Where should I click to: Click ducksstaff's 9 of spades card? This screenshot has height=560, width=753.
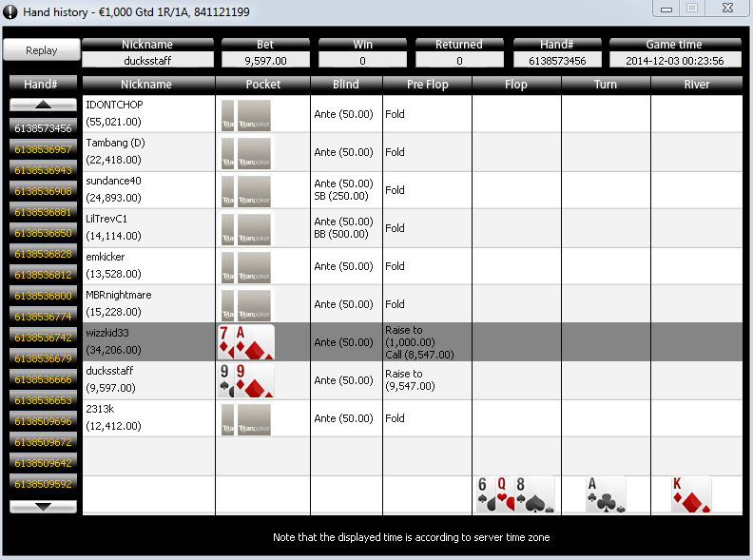(225, 380)
